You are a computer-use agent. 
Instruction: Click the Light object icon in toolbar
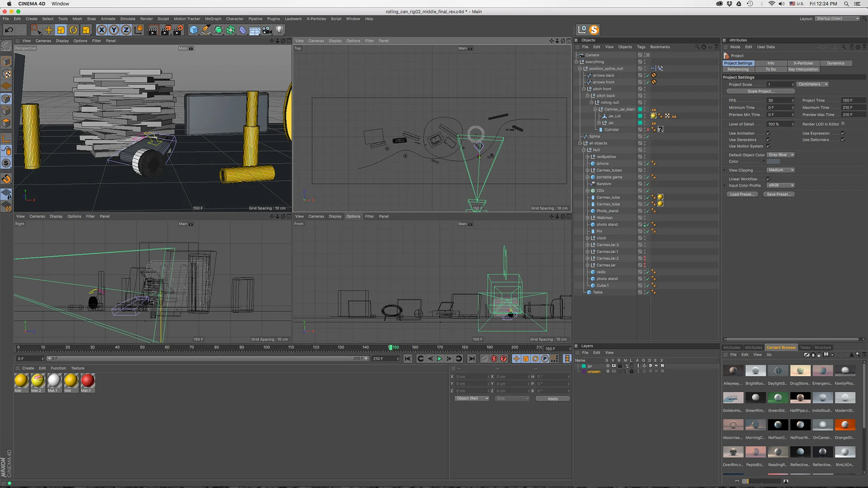pyautogui.click(x=279, y=30)
